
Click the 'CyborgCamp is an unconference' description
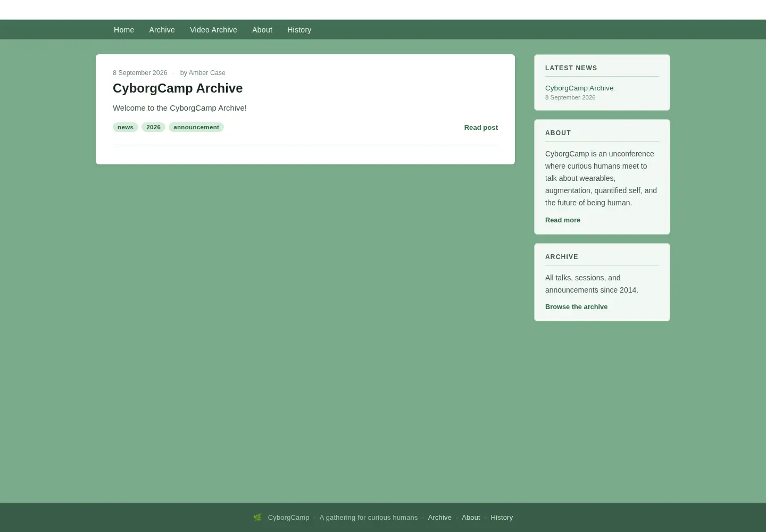coord(601,178)
